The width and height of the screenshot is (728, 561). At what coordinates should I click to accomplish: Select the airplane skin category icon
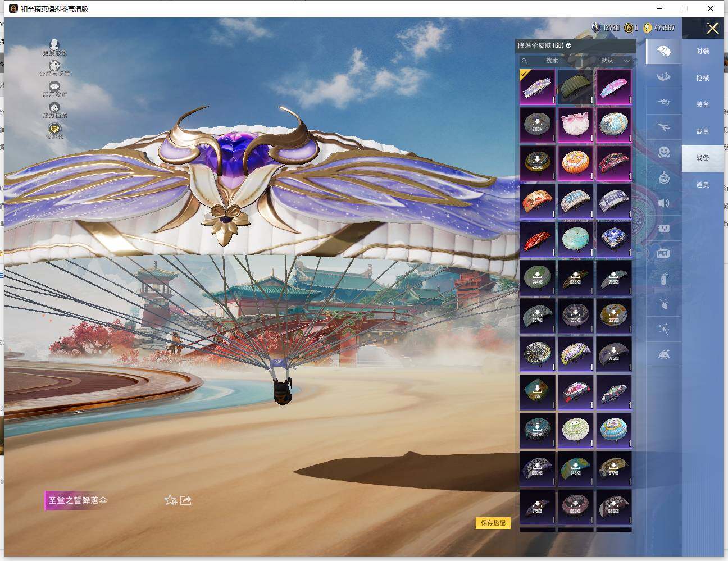pyautogui.click(x=663, y=127)
